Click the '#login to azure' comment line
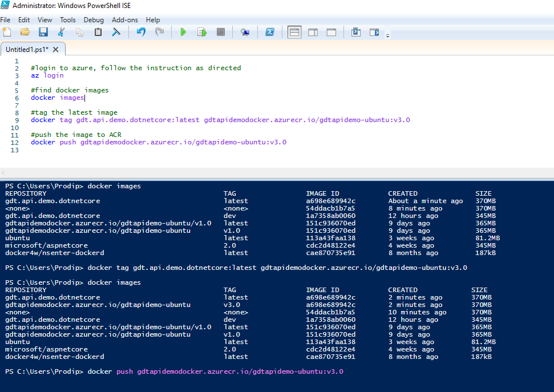This screenshot has width=554, height=392. [136, 68]
